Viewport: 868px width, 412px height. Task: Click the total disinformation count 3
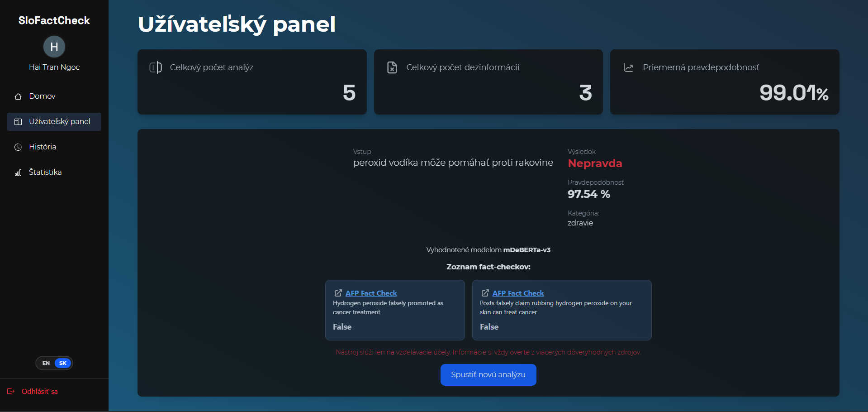586,93
